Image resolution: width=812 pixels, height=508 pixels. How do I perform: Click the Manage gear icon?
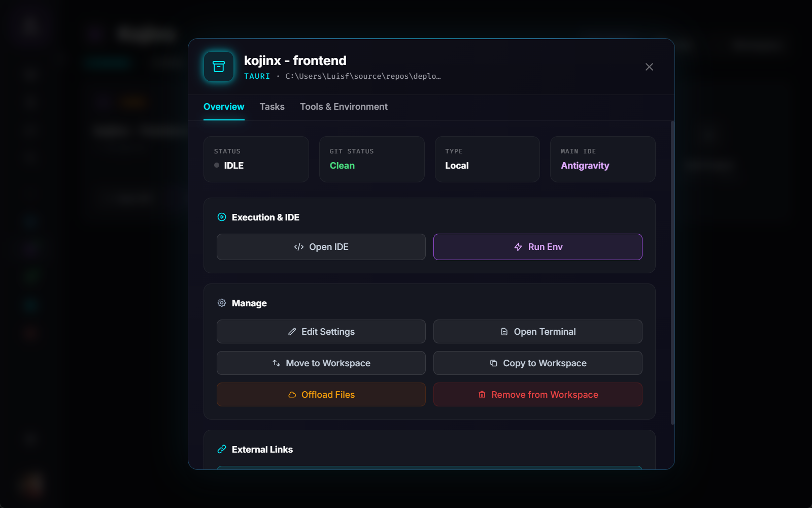click(222, 303)
